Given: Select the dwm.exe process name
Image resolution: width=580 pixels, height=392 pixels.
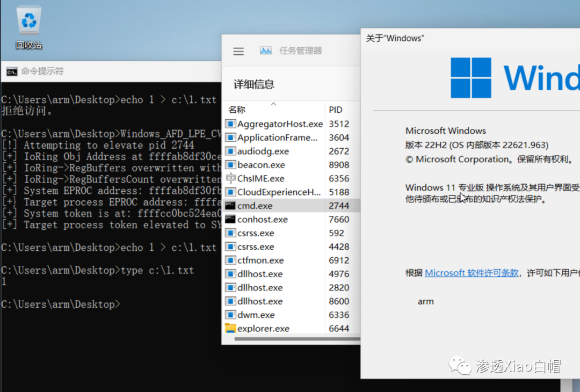Looking at the screenshot, I should (256, 315).
